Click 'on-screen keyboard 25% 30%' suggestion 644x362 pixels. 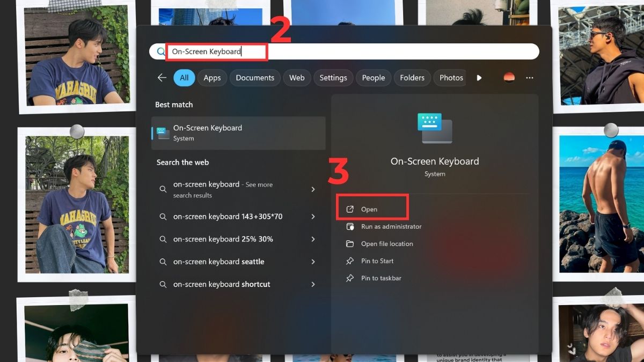coord(238,239)
